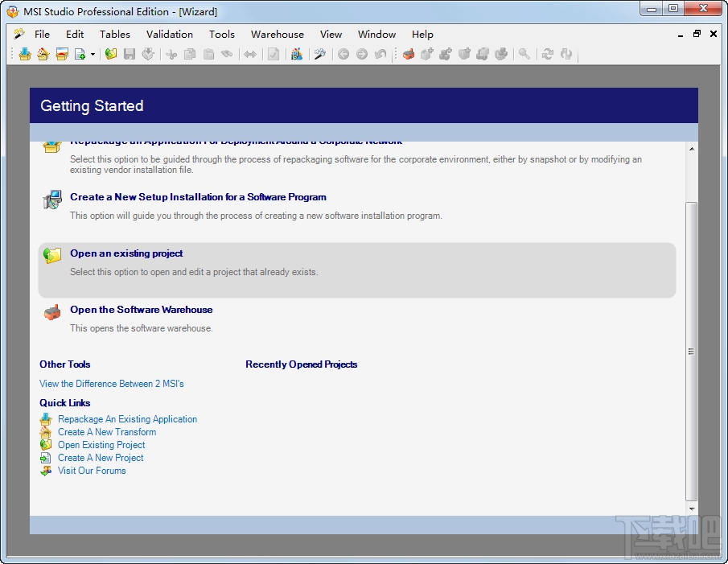Click the Open project folder toolbar icon
The width and height of the screenshot is (728, 564).
[x=111, y=55]
